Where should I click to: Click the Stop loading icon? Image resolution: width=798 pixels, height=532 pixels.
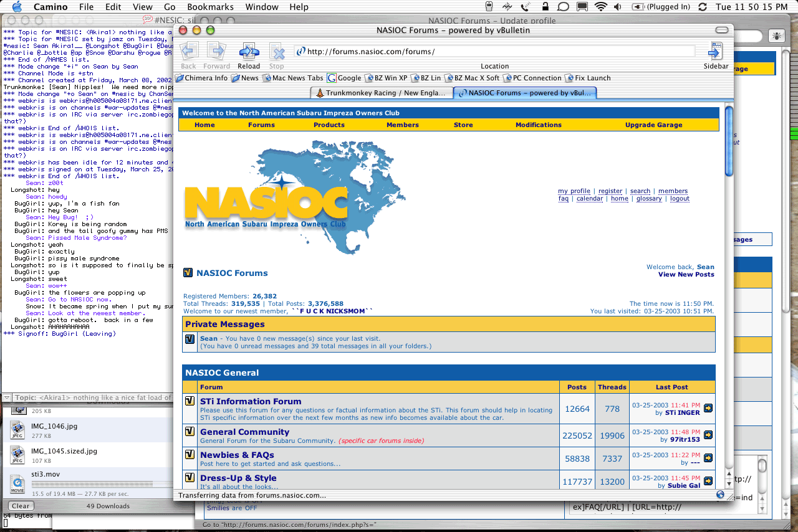(277, 51)
